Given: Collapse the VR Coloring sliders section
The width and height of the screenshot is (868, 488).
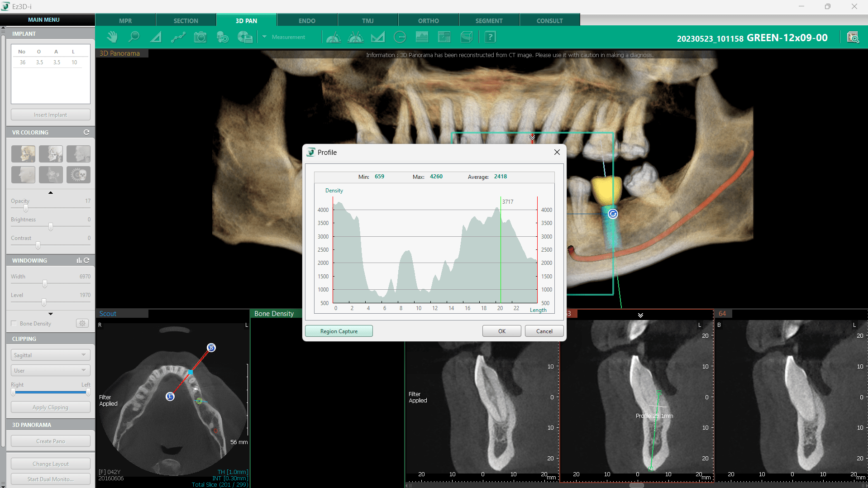Looking at the screenshot, I should point(51,193).
